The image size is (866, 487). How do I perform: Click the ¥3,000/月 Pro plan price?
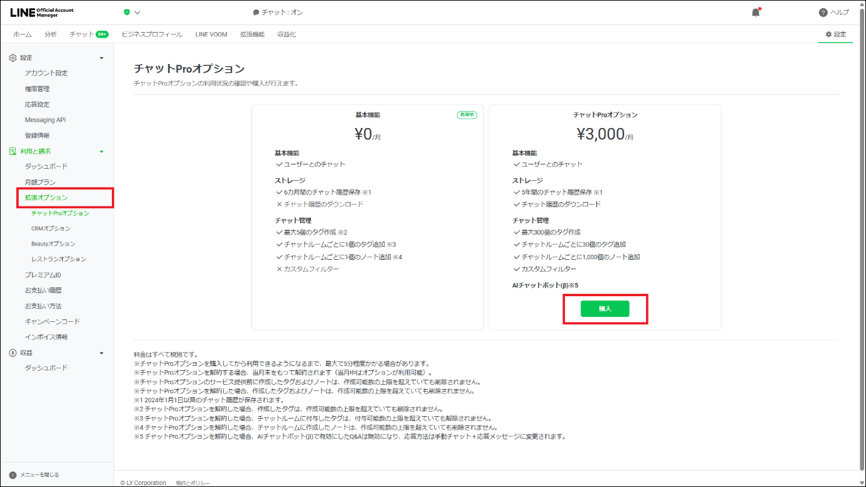tap(605, 134)
